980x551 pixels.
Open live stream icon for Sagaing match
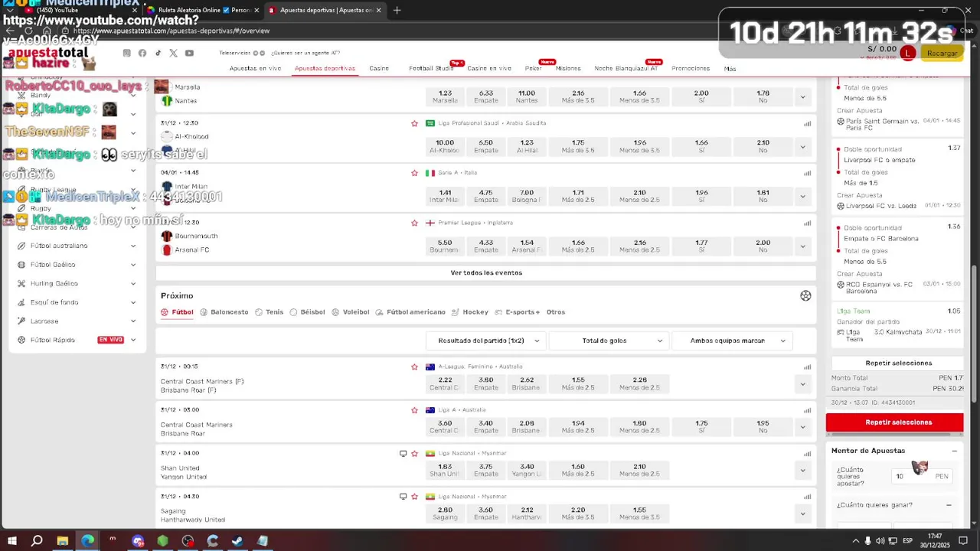(x=403, y=497)
